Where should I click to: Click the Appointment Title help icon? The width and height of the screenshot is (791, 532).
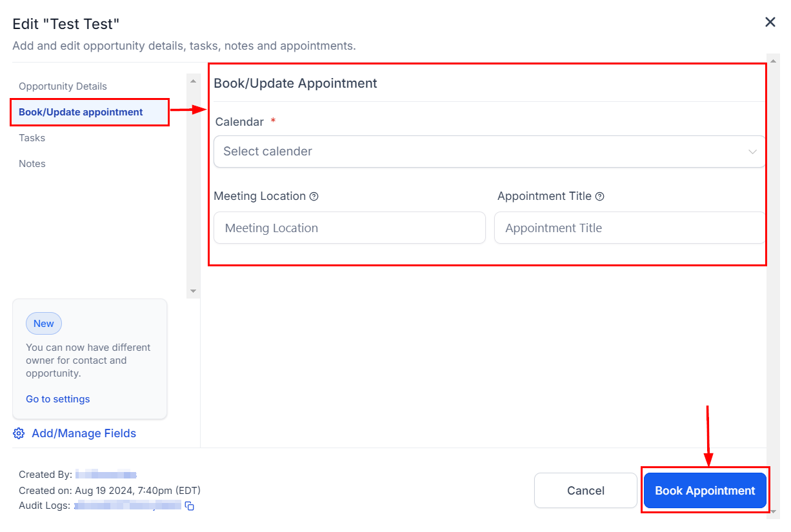coord(600,197)
